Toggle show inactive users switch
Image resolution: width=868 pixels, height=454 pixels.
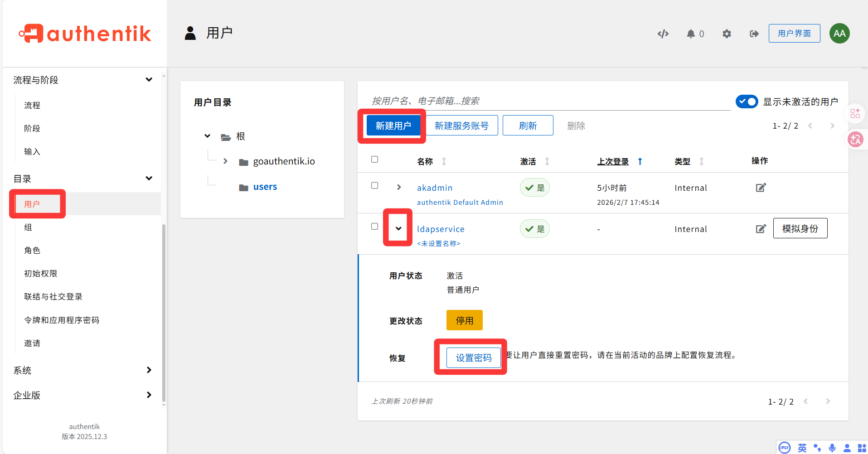tap(747, 101)
